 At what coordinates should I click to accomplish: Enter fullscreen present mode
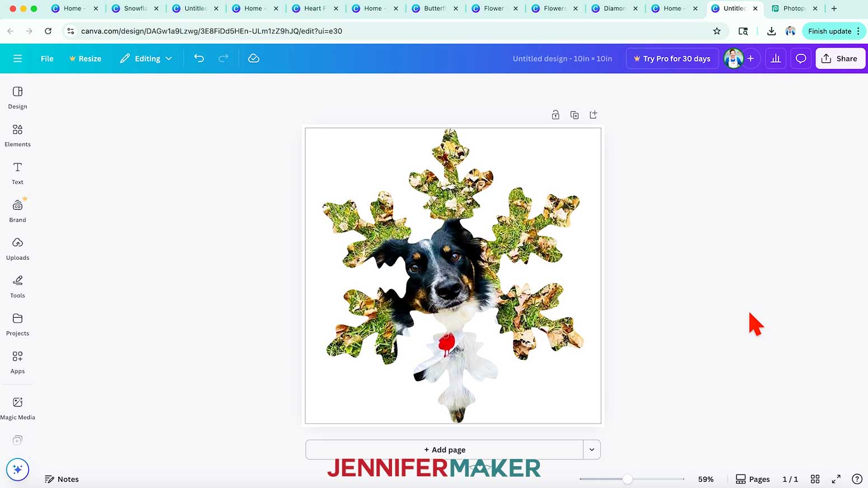click(836, 479)
